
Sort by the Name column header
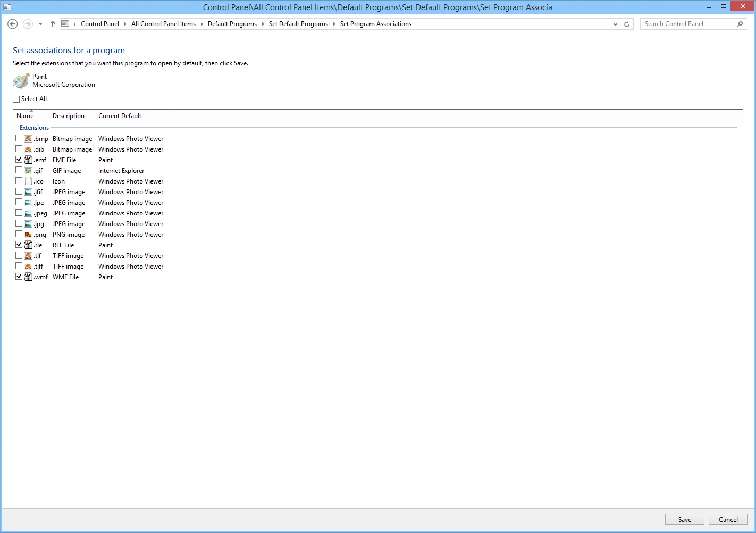tap(31, 116)
